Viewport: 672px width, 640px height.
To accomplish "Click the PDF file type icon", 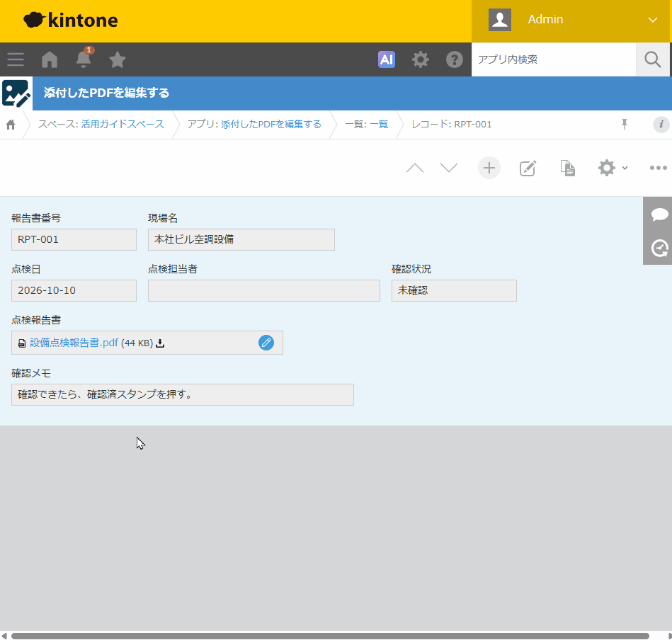I will [22, 343].
